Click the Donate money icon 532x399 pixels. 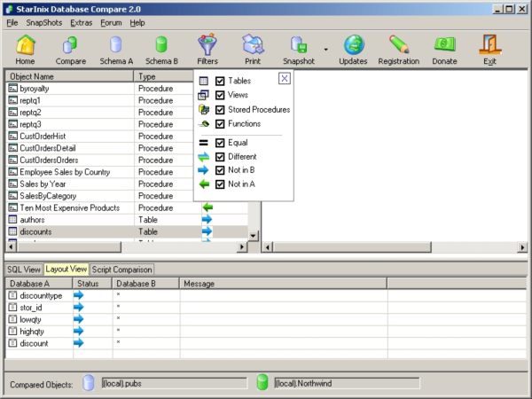point(444,45)
